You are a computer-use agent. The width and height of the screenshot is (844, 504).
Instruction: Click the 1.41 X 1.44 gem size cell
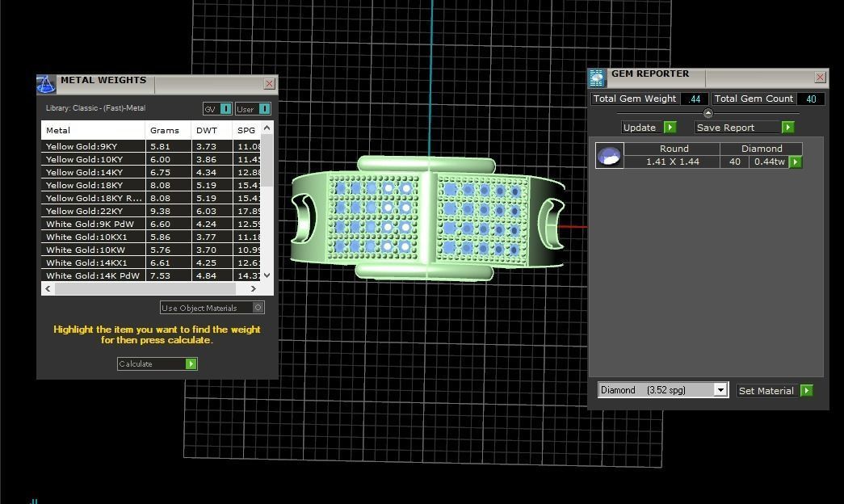coord(672,162)
